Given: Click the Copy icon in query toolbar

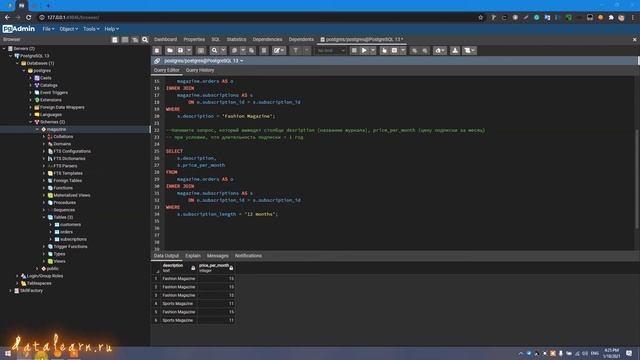Looking at the screenshot, I should pyautogui.click(x=234, y=51).
